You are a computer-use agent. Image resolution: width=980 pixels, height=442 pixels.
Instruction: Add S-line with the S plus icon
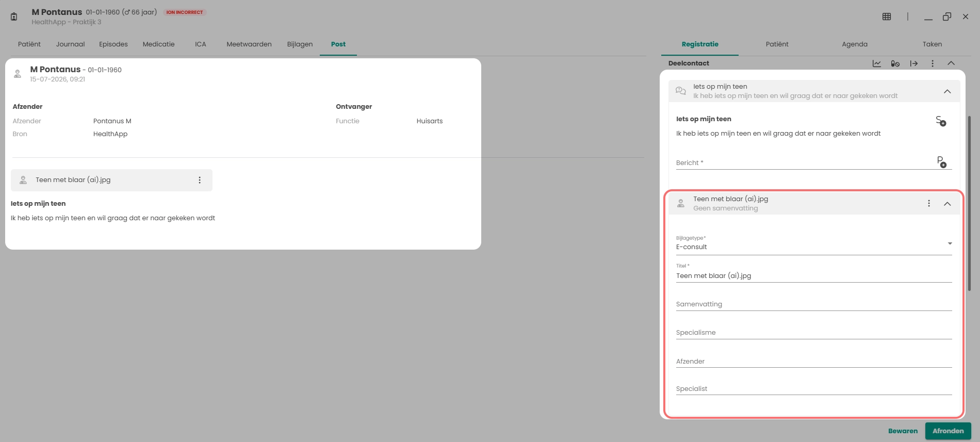coord(941,121)
